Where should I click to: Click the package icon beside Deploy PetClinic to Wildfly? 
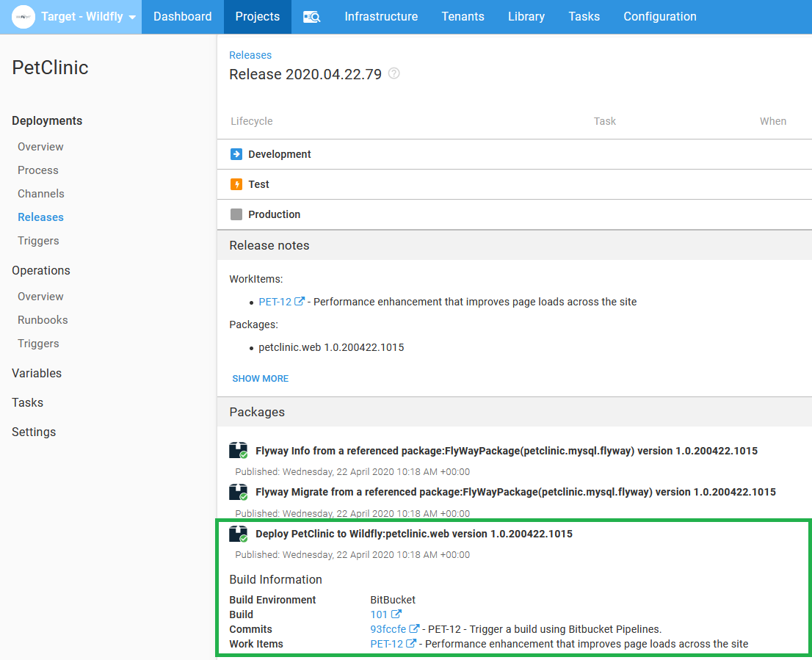[238, 534]
